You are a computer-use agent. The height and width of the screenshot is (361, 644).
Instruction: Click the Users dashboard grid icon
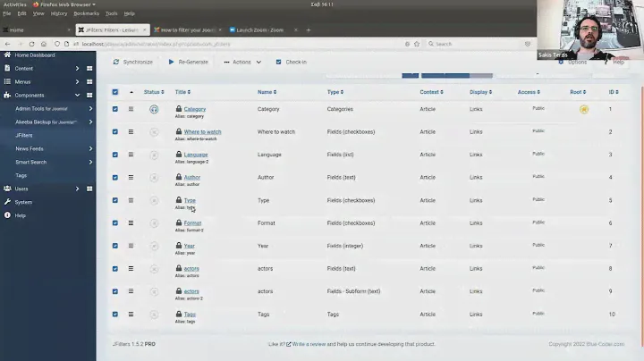point(89,189)
